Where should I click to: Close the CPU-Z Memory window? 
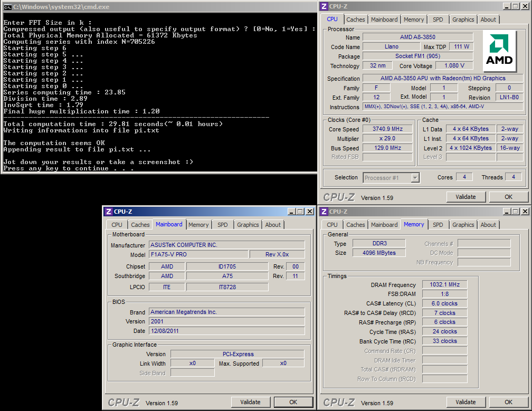point(525,212)
